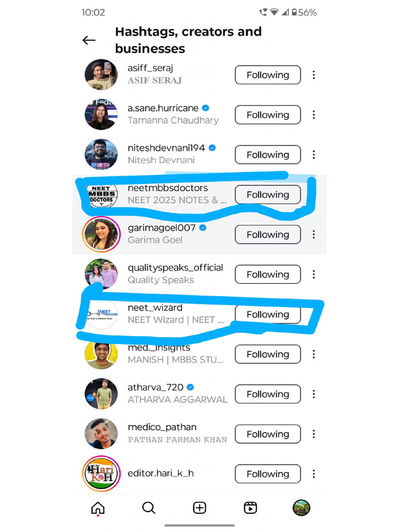
Task: Tap the create new post plus icon
Action: coord(199,508)
